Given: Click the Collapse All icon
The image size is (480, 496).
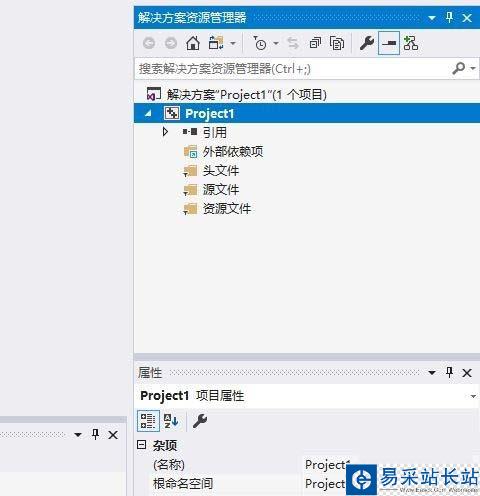Looking at the screenshot, I should pos(315,43).
